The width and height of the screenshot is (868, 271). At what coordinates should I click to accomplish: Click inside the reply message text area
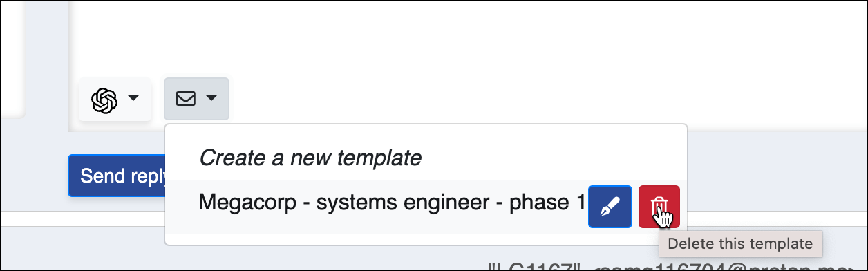click(x=456, y=35)
